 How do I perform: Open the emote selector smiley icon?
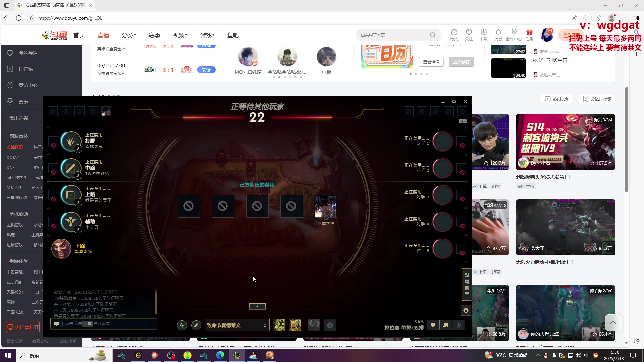pyautogui.click(x=330, y=325)
